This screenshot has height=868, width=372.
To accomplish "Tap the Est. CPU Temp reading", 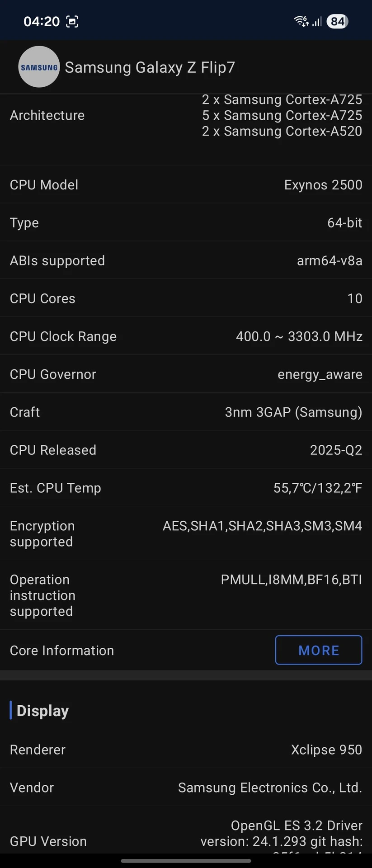I will coord(318,488).
